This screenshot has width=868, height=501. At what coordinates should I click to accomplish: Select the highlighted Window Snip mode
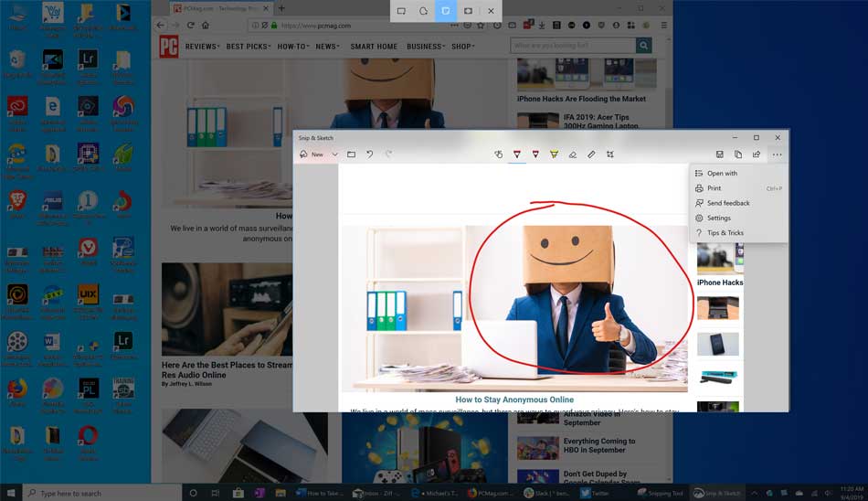446,11
